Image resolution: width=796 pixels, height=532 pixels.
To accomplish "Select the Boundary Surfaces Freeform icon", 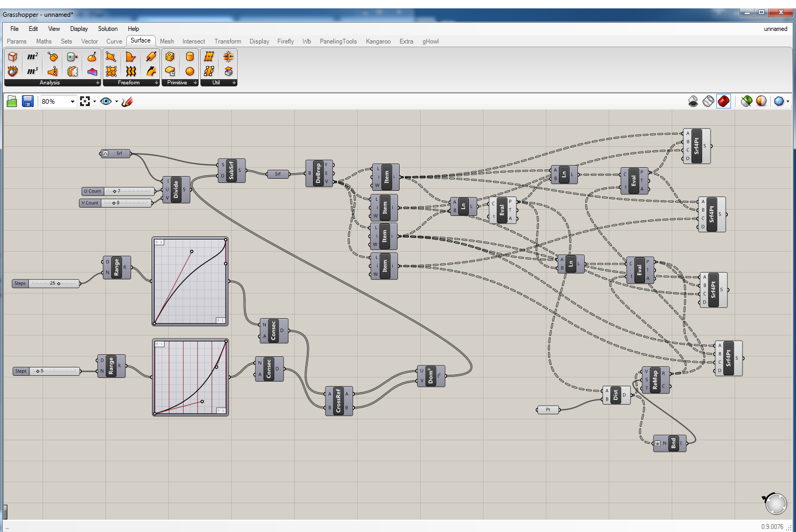I will (131, 57).
